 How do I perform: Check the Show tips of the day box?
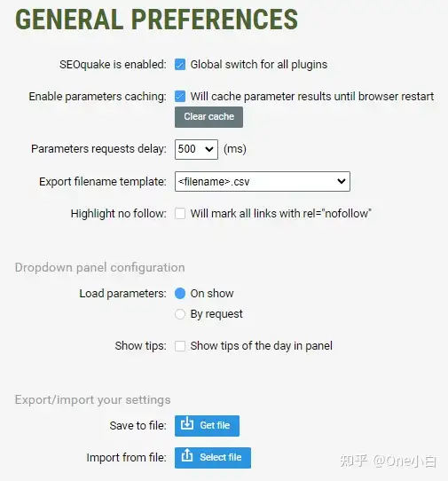(x=180, y=346)
